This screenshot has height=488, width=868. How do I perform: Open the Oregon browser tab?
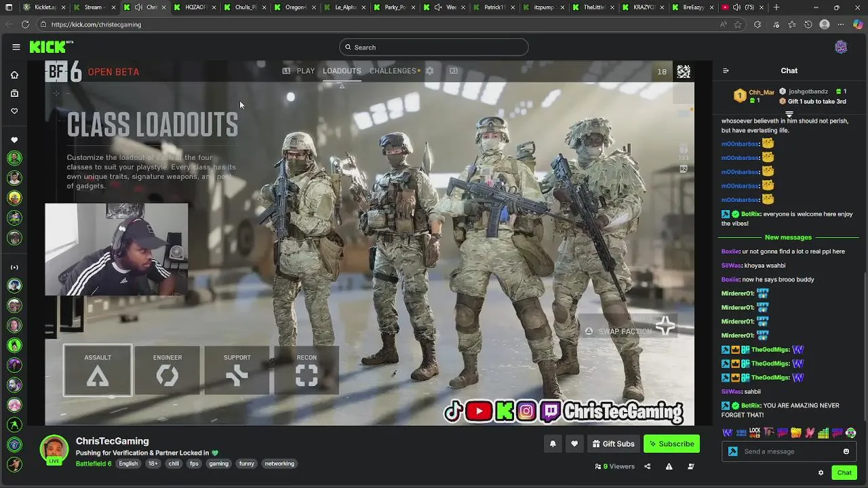point(296,7)
